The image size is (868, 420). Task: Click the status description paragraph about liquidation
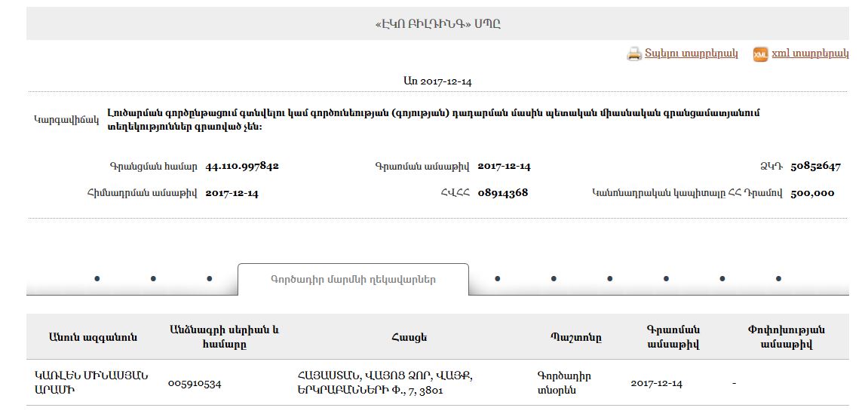tap(434, 120)
